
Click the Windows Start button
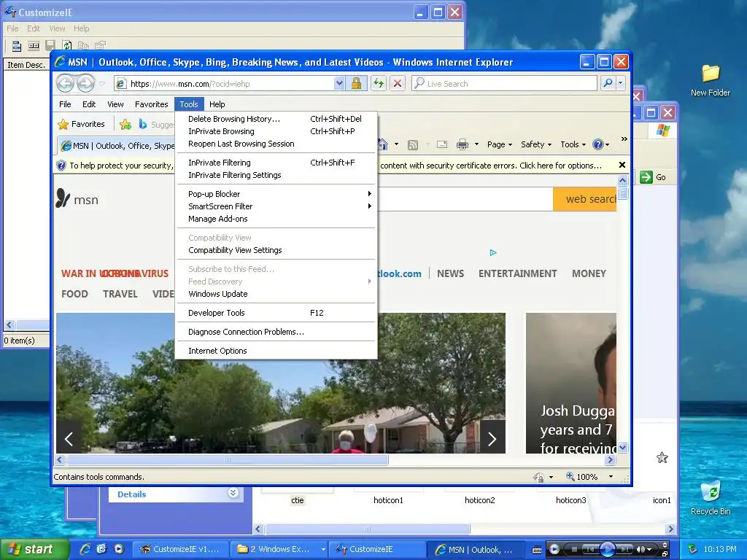coord(34,549)
